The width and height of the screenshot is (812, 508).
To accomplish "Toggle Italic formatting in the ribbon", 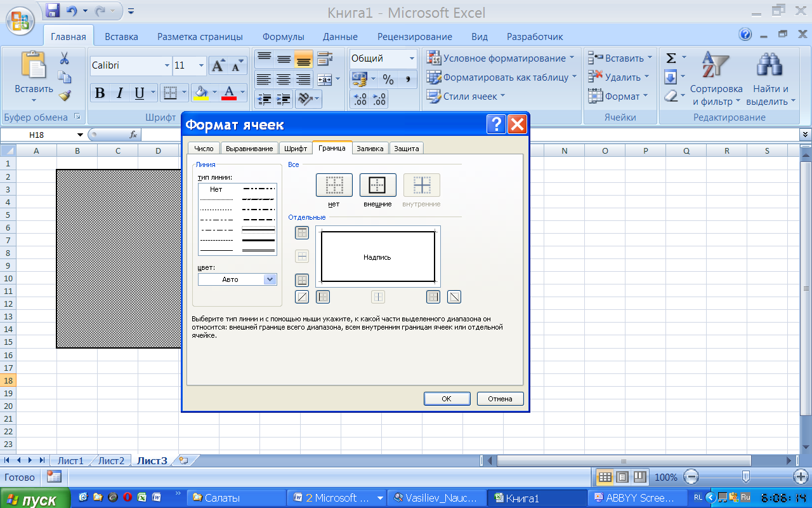I will [119, 93].
